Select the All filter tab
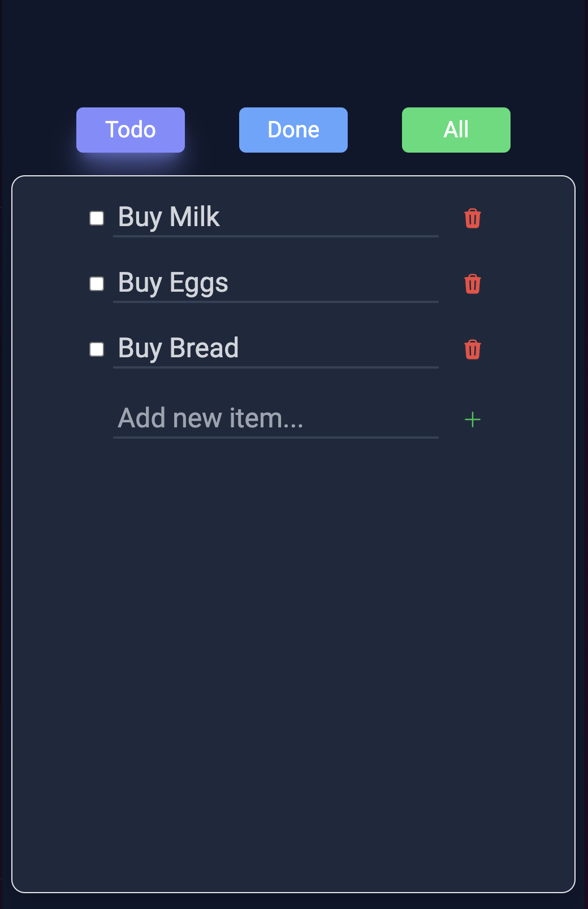This screenshot has height=909, width=588. 456,130
